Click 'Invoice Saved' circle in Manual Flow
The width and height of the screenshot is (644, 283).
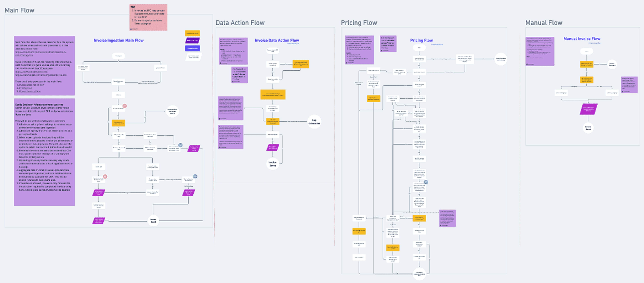[x=588, y=128]
